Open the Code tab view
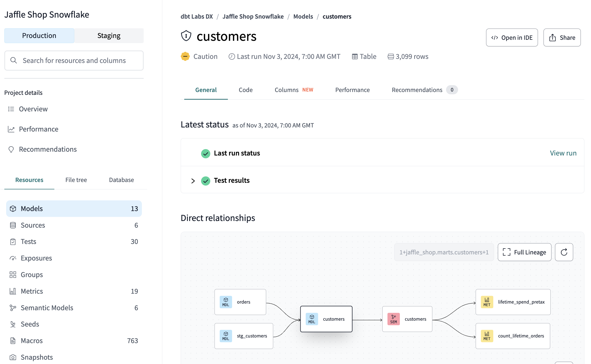 click(245, 89)
